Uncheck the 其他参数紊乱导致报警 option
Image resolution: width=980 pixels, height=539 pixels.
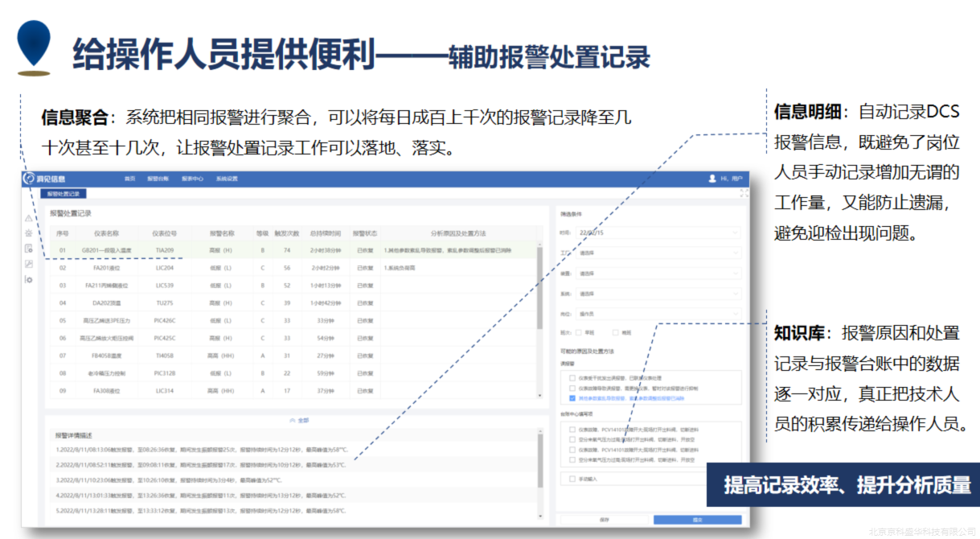(x=572, y=397)
